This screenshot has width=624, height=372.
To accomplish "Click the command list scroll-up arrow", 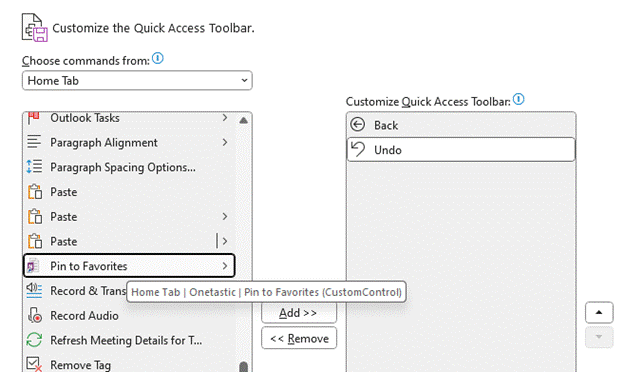I will [244, 120].
